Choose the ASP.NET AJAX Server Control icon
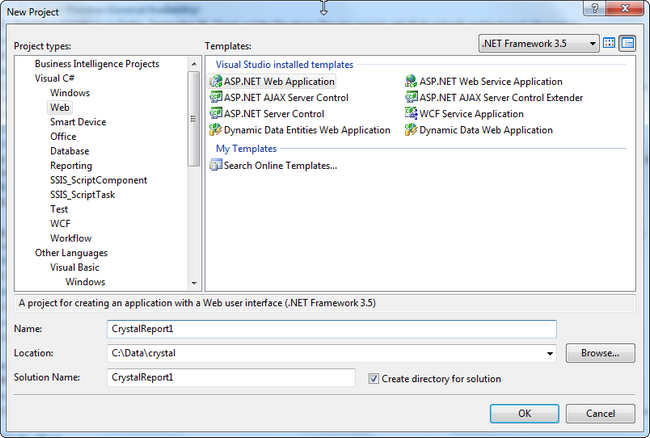 pyautogui.click(x=216, y=97)
